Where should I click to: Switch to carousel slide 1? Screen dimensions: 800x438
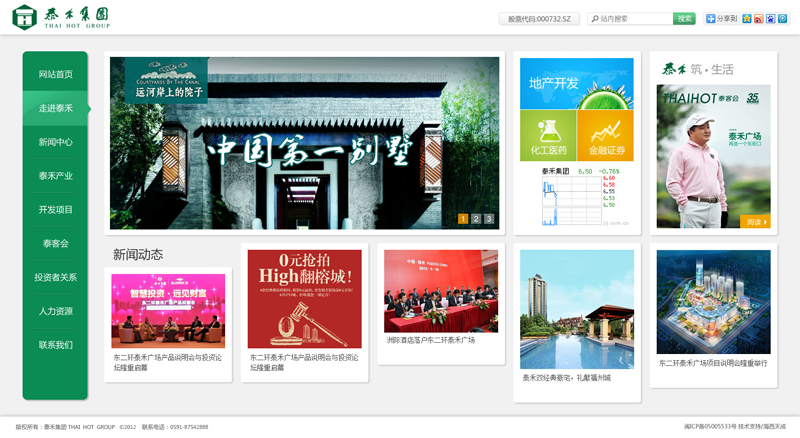click(463, 218)
